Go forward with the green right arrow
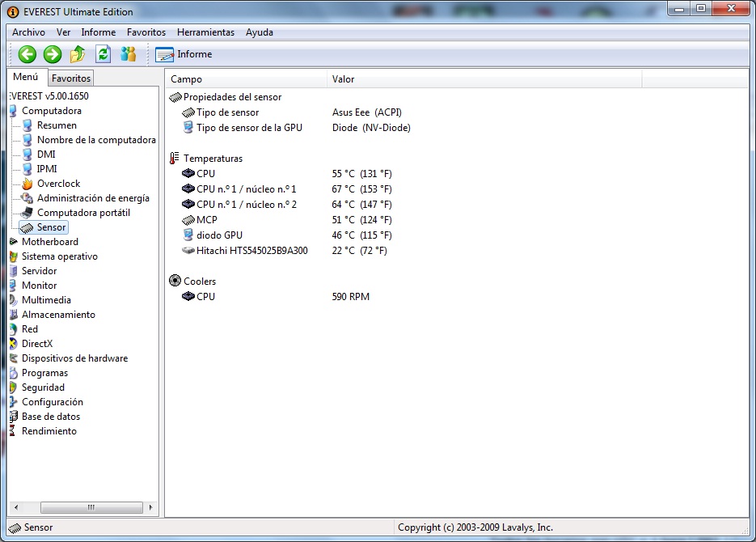756x542 pixels. tap(53, 54)
